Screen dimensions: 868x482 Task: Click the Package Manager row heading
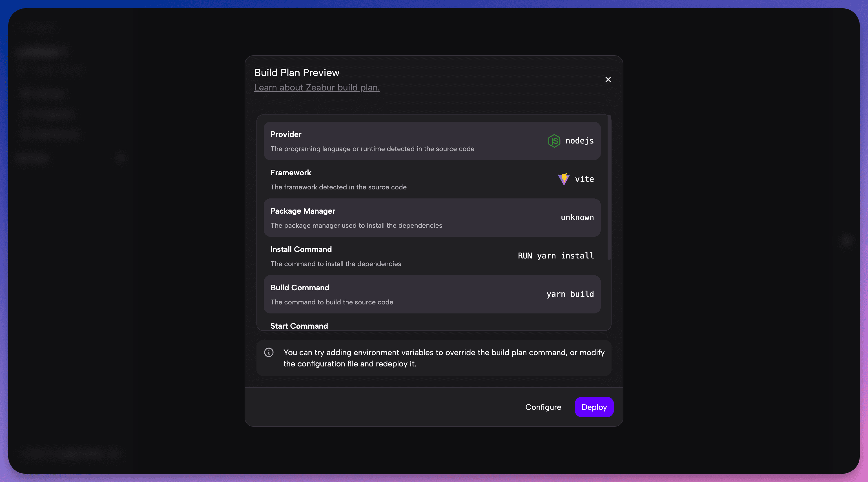click(x=302, y=211)
